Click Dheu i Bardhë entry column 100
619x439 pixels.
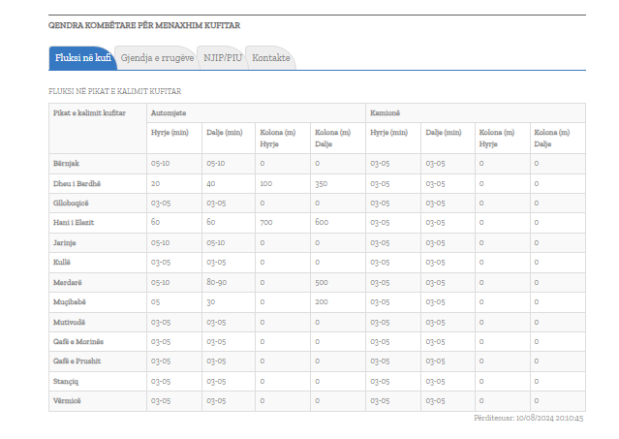click(266, 184)
